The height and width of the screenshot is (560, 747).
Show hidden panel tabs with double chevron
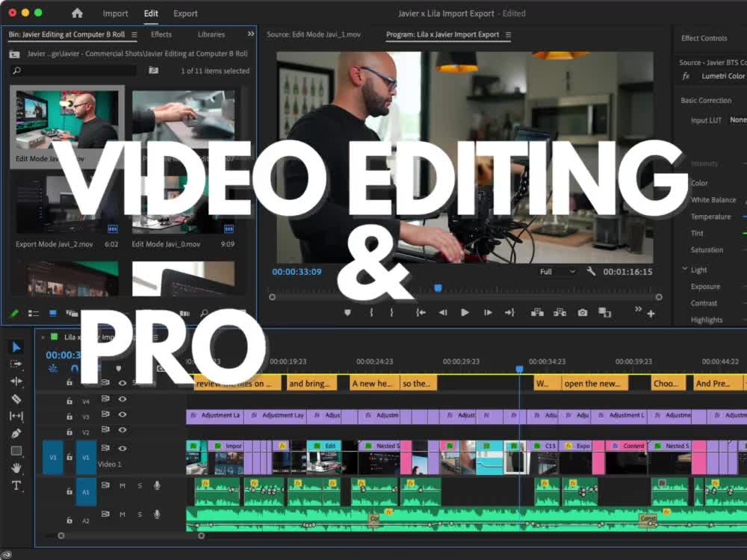point(250,34)
